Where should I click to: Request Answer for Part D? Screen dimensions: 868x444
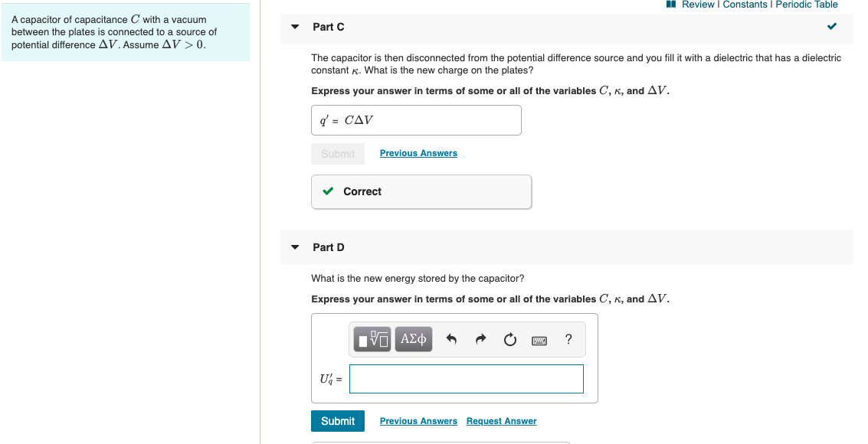(502, 421)
